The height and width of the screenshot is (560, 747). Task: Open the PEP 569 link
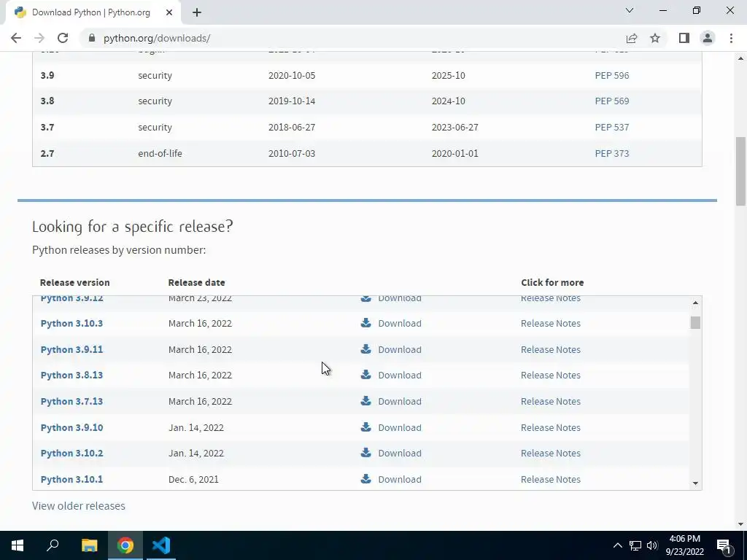(x=612, y=101)
